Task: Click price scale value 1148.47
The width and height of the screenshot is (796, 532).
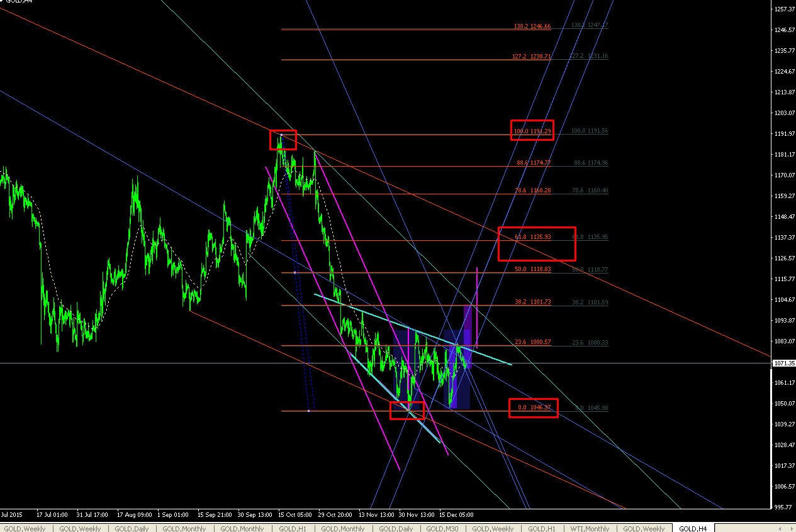Action: 784,216
